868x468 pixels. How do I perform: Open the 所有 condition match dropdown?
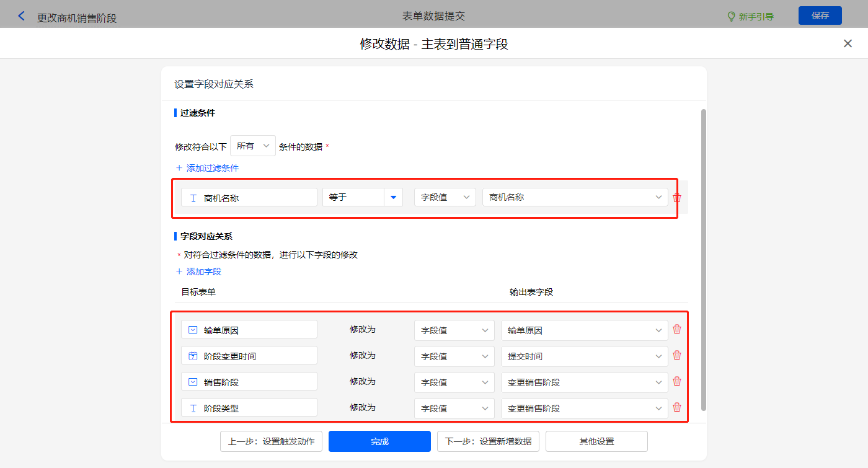point(253,146)
